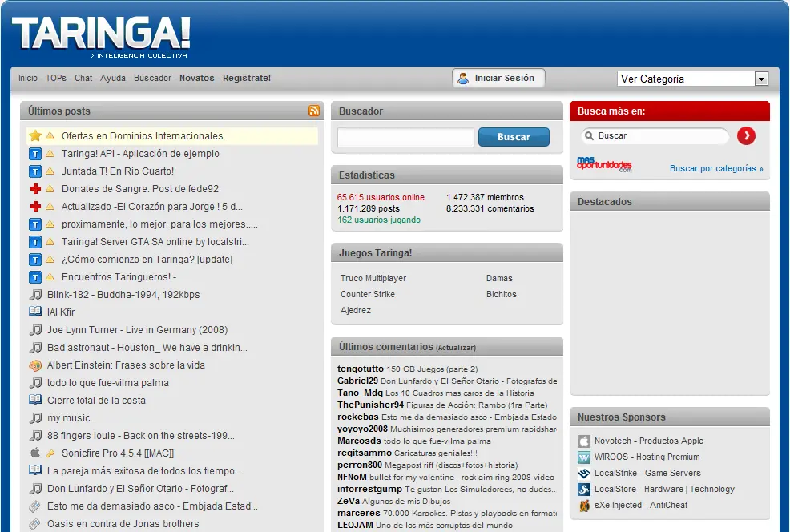This screenshot has height=532, width=790.
Task: Click the 65.615 usuarios online statistic
Action: 381,197
